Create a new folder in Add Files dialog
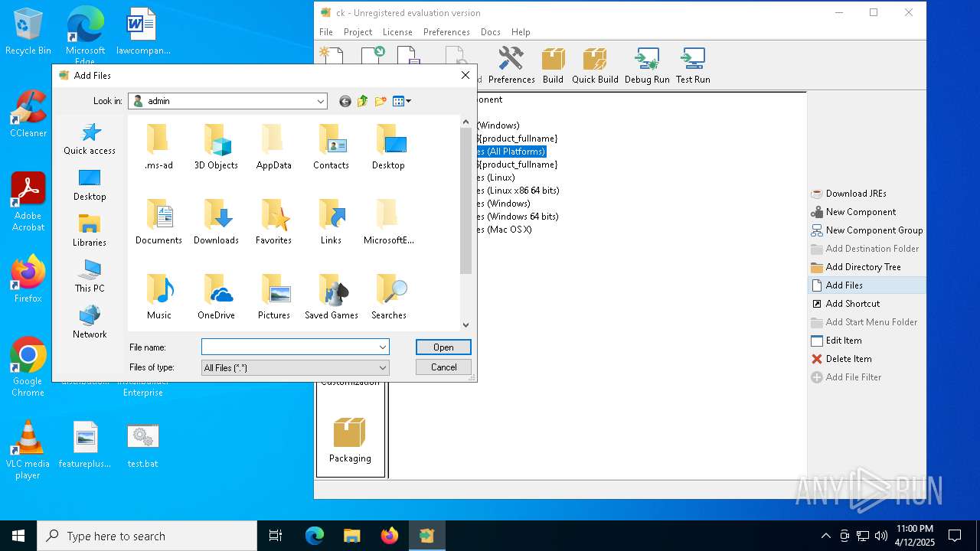This screenshot has width=980, height=551. [381, 101]
